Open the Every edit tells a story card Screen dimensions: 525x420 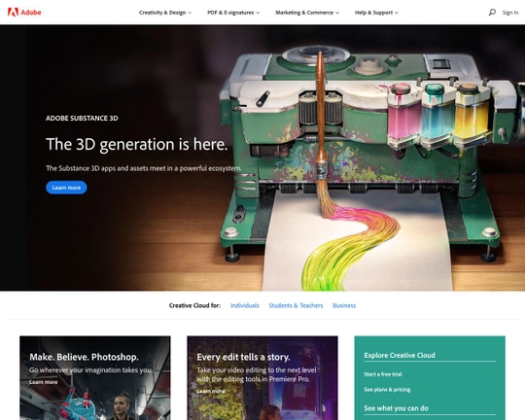pyautogui.click(x=262, y=378)
